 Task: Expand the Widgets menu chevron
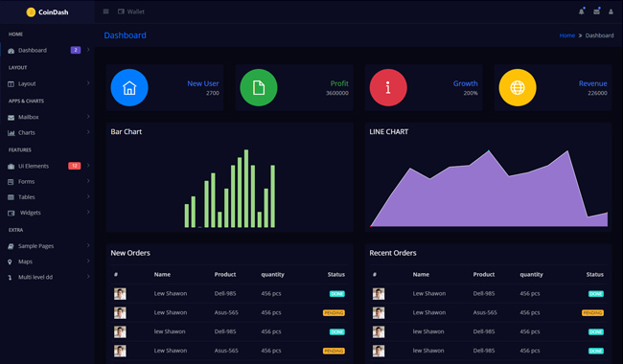88,212
